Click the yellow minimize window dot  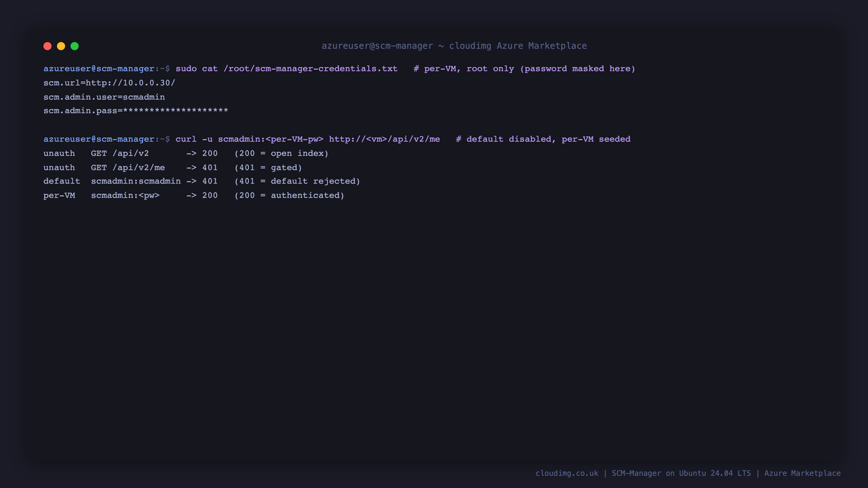point(61,46)
